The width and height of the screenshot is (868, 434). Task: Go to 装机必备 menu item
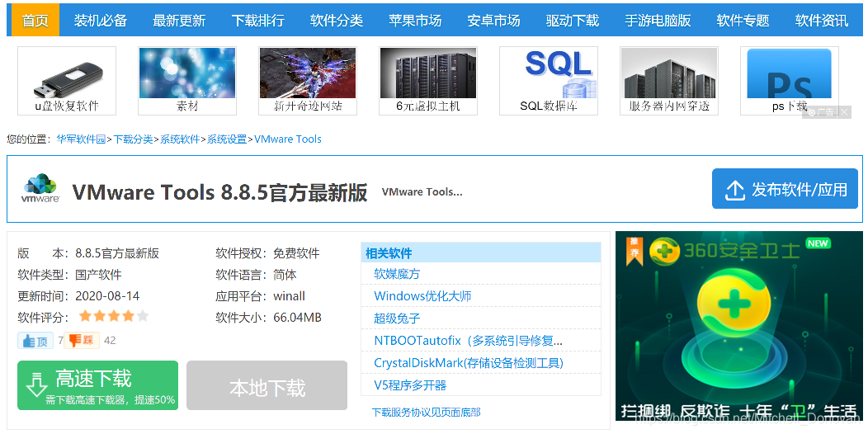(x=101, y=21)
